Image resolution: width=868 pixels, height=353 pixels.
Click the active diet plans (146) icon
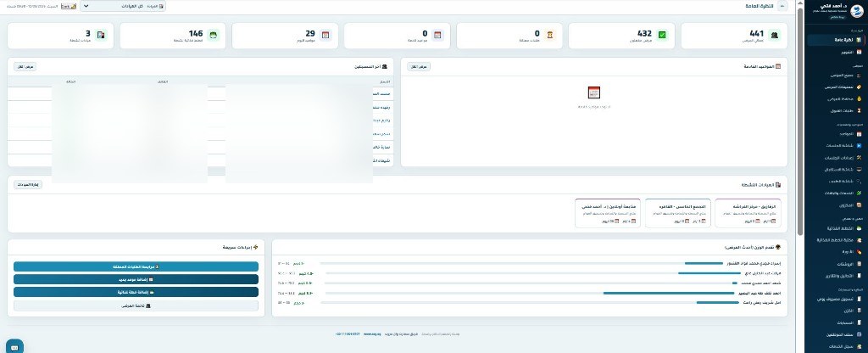214,35
